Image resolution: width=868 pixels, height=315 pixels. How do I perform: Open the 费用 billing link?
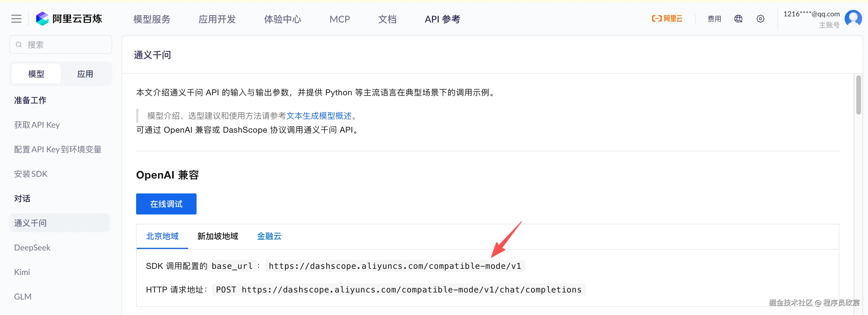(x=714, y=19)
